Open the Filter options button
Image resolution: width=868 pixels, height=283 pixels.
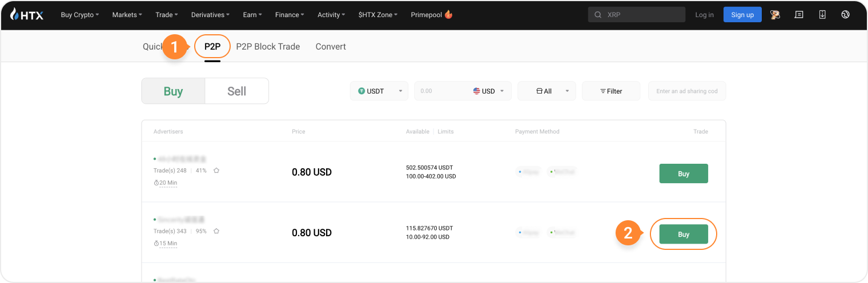pos(610,91)
